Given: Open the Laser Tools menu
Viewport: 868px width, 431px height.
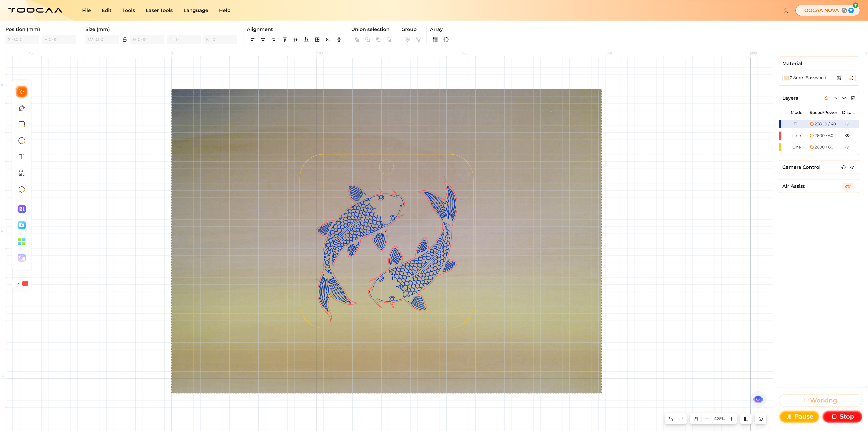Looking at the screenshot, I should click(x=159, y=10).
